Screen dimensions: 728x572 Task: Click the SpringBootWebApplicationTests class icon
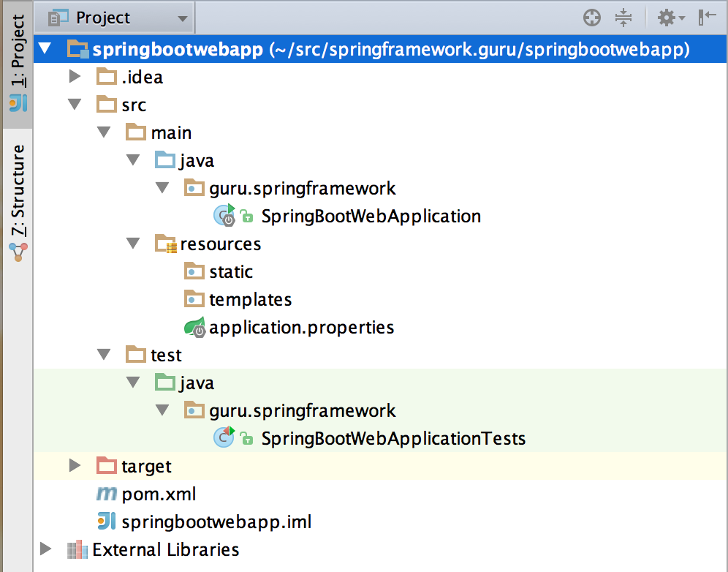click(224, 437)
